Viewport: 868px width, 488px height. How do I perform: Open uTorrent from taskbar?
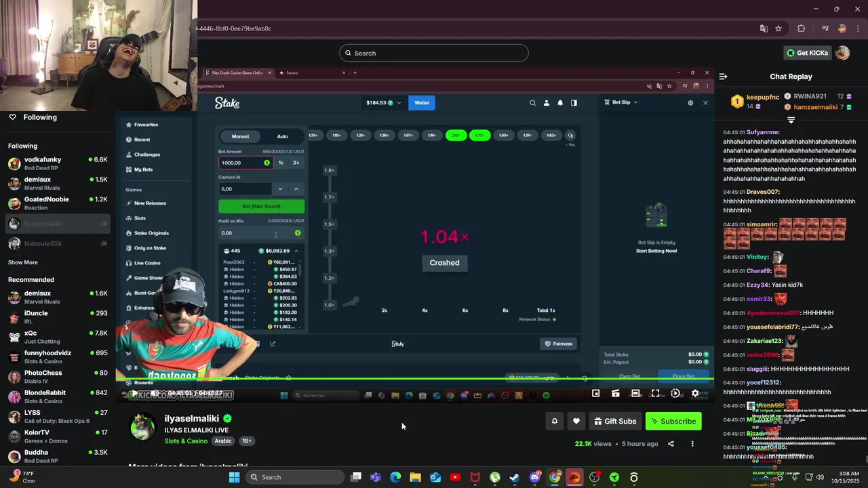(495, 477)
